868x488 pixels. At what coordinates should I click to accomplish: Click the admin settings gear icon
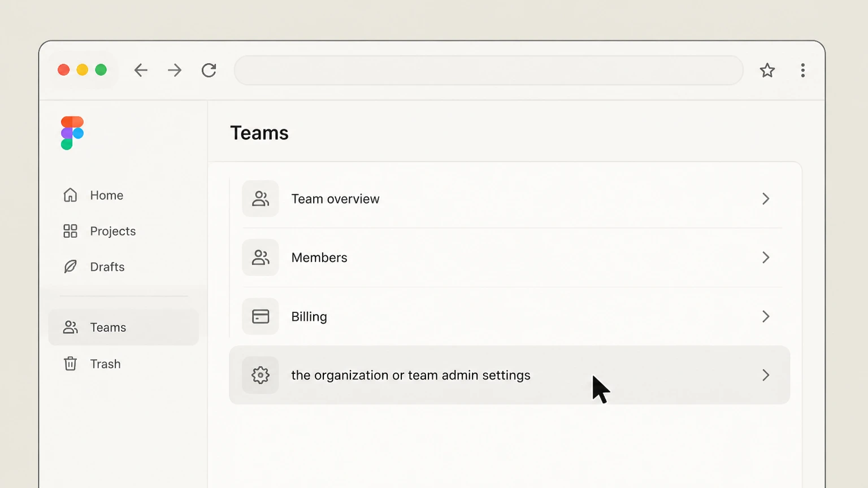[x=261, y=375]
